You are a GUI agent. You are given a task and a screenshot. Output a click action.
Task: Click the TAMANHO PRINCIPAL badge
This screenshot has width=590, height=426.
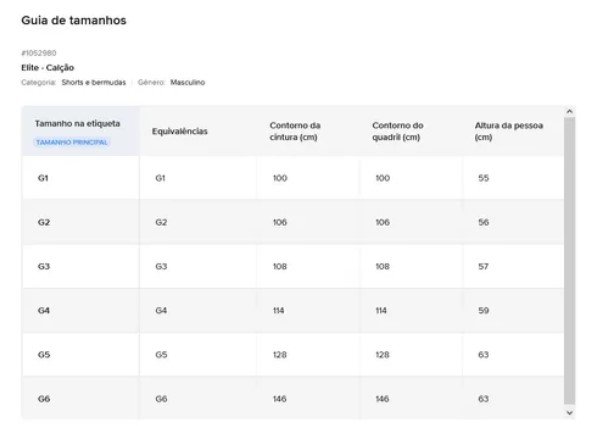[72, 142]
